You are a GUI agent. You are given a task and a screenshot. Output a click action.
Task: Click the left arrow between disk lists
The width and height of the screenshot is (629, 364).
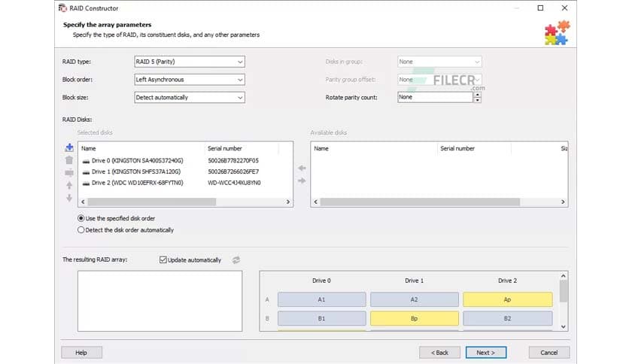coord(302,168)
